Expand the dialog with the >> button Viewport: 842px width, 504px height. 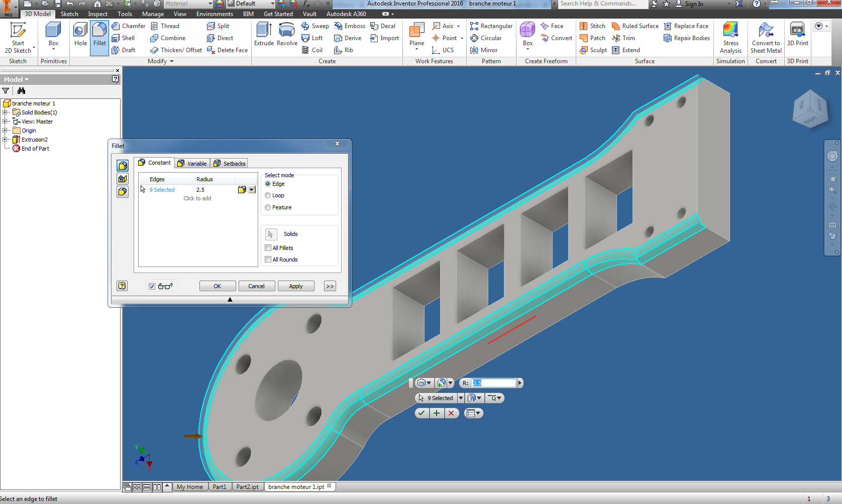pos(330,286)
